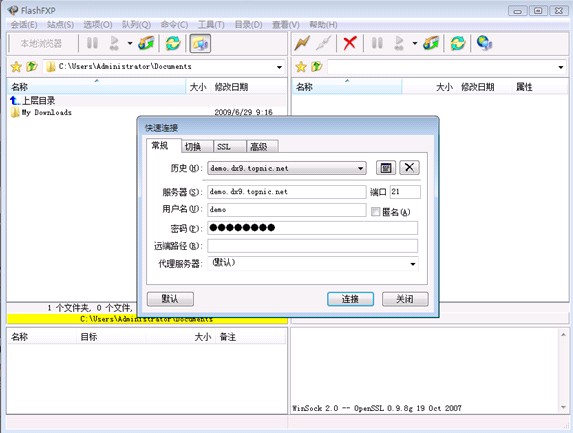Click the save history entry icon button
This screenshot has height=433, width=573.
386,168
